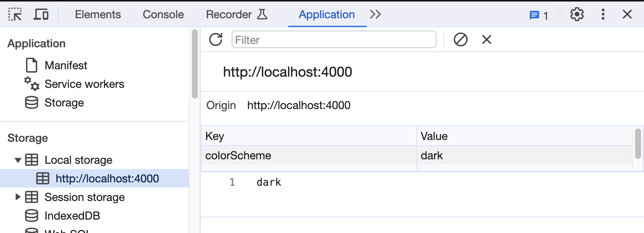This screenshot has width=644, height=233.
Task: Open Service workers pane
Action: [84, 84]
